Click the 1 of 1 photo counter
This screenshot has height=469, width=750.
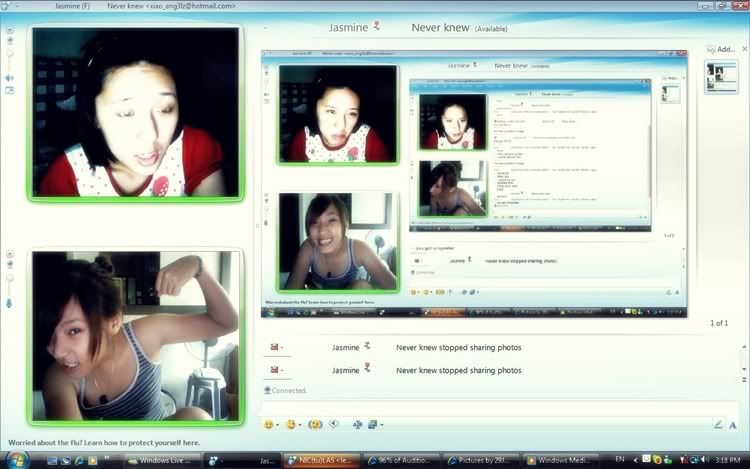[x=719, y=323]
